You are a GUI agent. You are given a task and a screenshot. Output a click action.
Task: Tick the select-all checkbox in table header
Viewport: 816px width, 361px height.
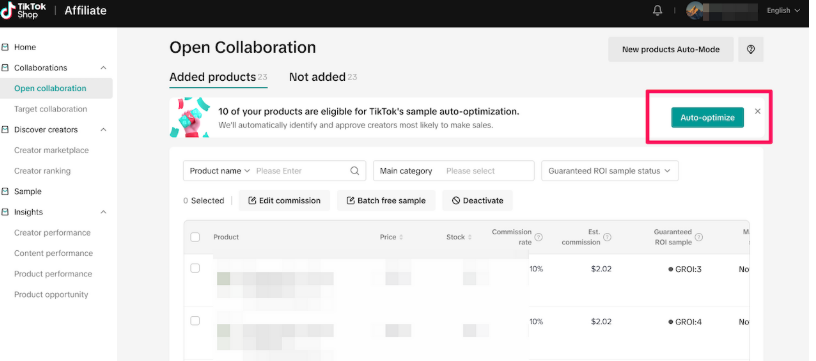click(x=195, y=237)
